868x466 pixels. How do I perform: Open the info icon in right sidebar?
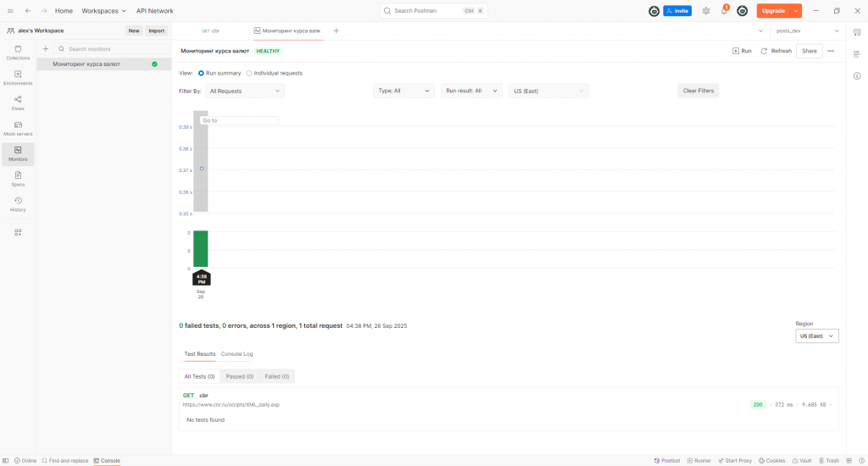(x=857, y=75)
